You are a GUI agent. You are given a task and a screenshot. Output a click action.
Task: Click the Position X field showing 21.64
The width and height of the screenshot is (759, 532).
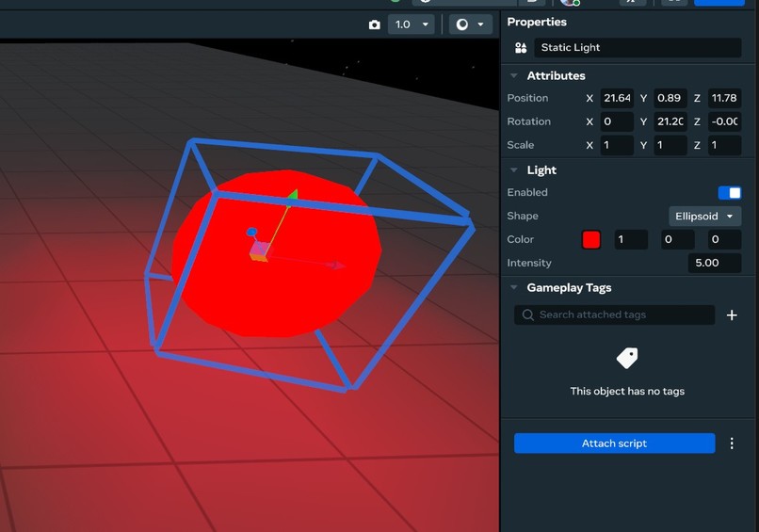[x=617, y=98]
